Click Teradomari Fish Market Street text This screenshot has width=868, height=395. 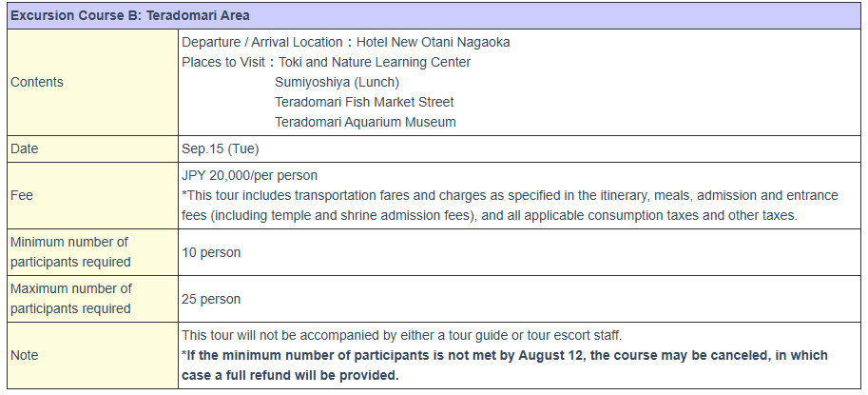pyautogui.click(x=364, y=102)
